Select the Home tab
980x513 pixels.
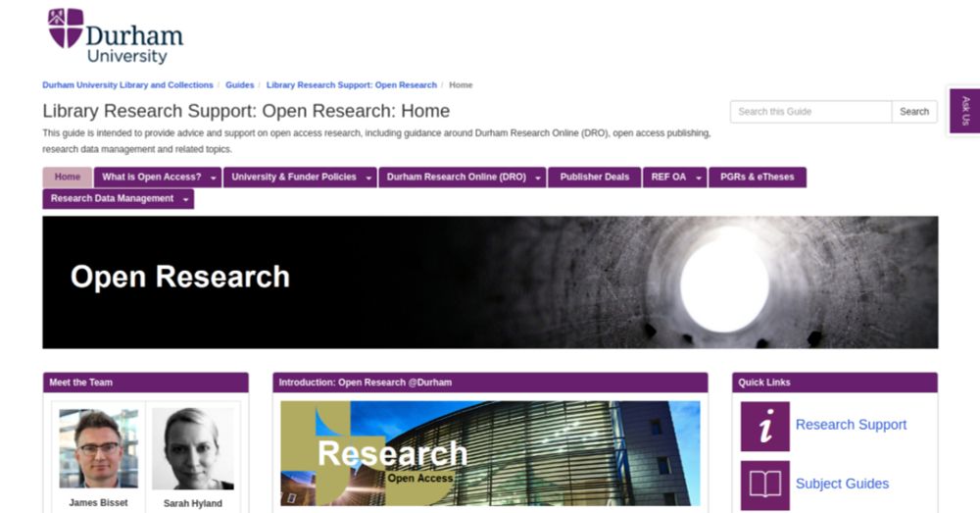[x=68, y=177]
